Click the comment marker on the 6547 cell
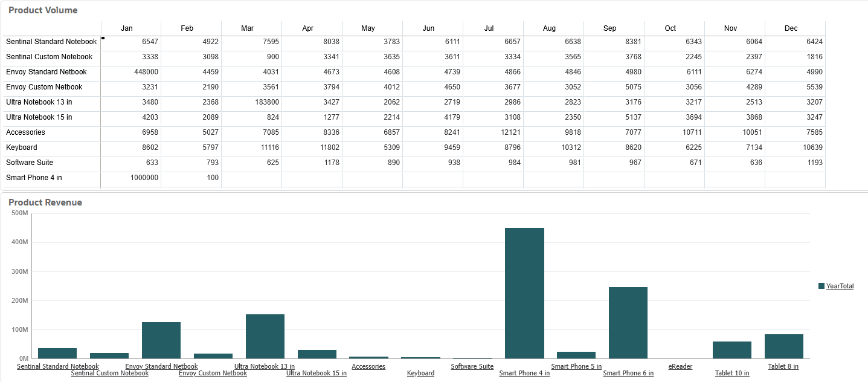This screenshot has width=868, height=382. (x=103, y=37)
